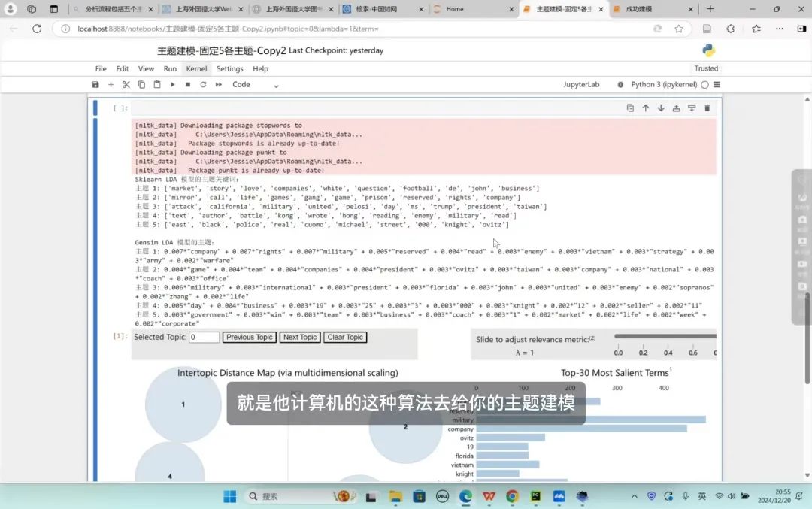Adjust the relevance metric lambda slider
This screenshot has height=509, width=812.
click(x=665, y=336)
